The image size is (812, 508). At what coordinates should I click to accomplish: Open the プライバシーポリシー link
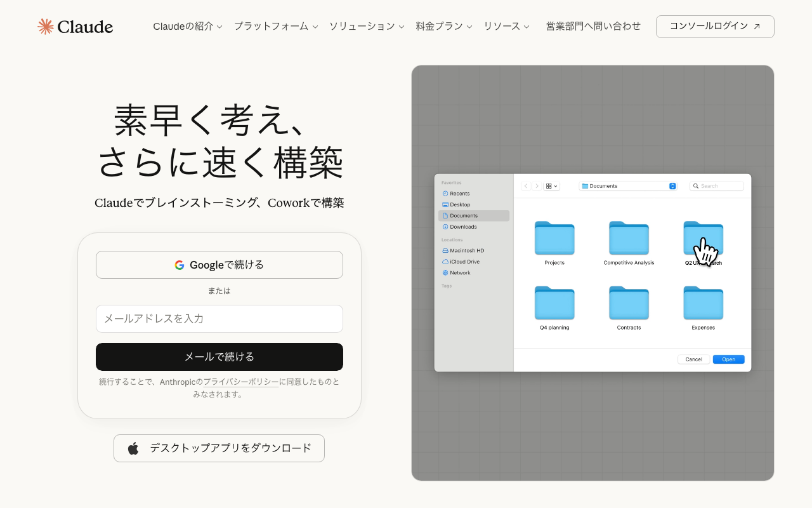coord(241,382)
